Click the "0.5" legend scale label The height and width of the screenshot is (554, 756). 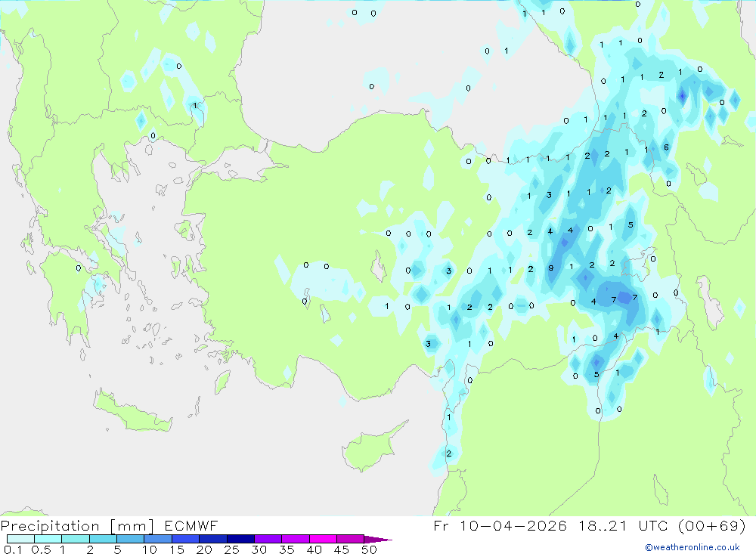click(x=41, y=549)
